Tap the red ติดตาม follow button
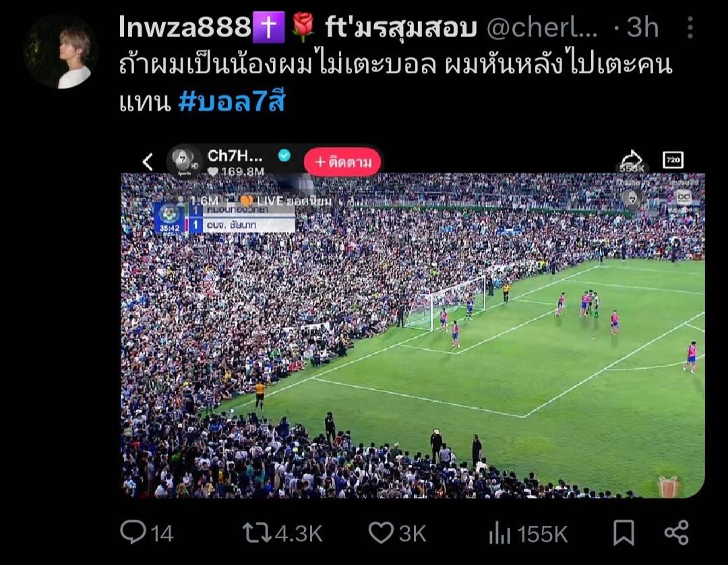The image size is (728, 565). (x=342, y=162)
